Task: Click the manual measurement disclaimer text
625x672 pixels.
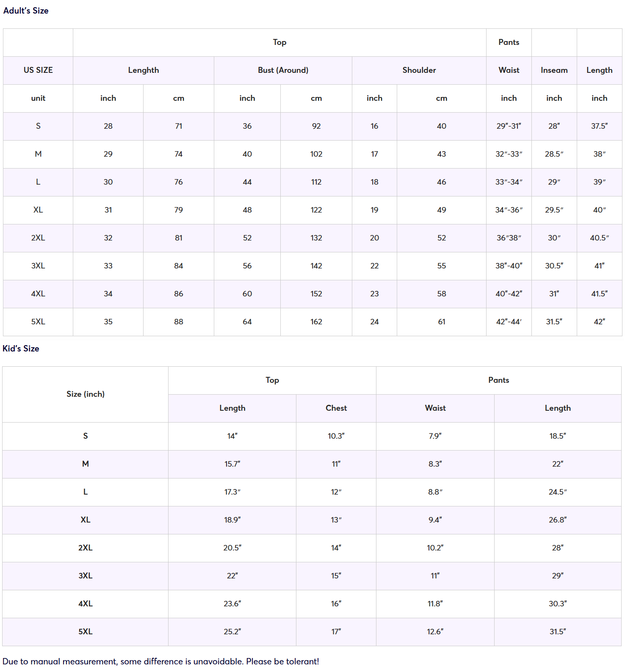Action: [160, 661]
